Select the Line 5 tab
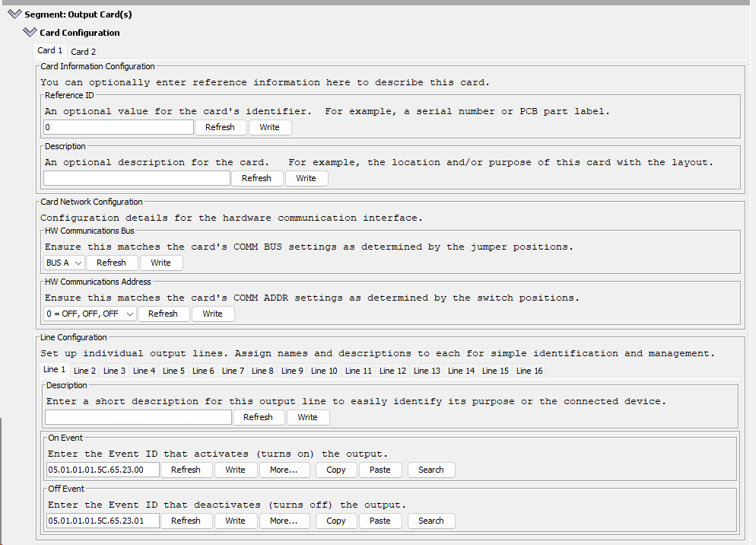Screen dimensions: 756x545 click(173, 371)
